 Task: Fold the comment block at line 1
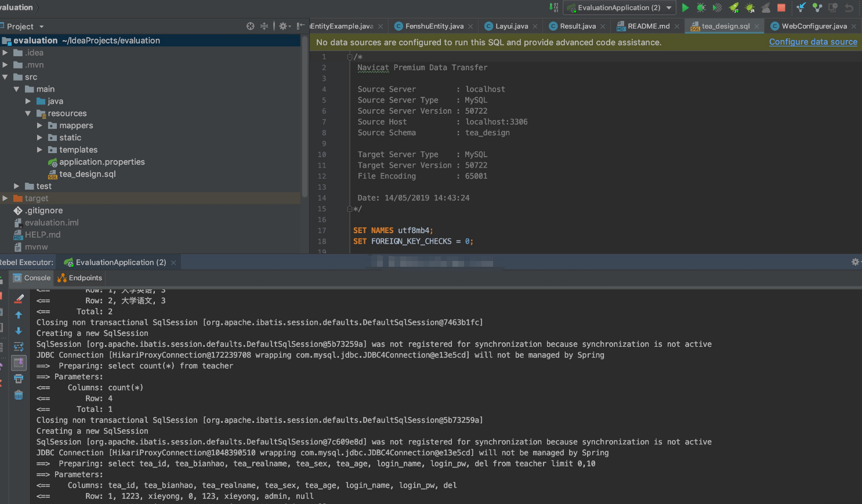coord(350,57)
